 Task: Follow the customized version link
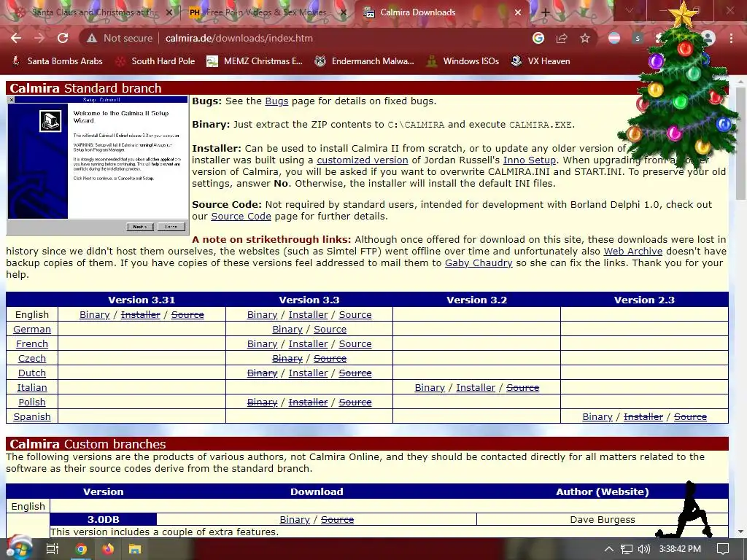tap(362, 160)
